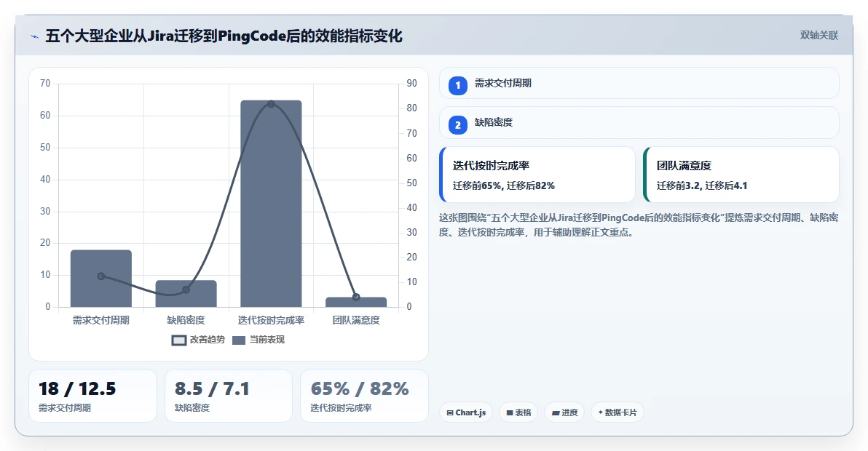Viewport: 868px width, 451px height.
Task: Click the left axis value 70
Action: point(45,84)
